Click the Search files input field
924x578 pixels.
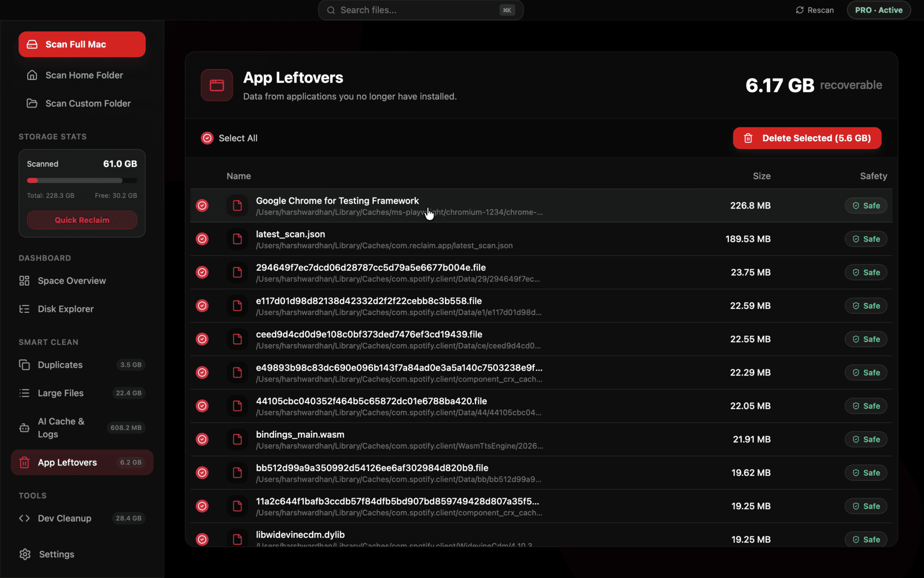point(421,10)
